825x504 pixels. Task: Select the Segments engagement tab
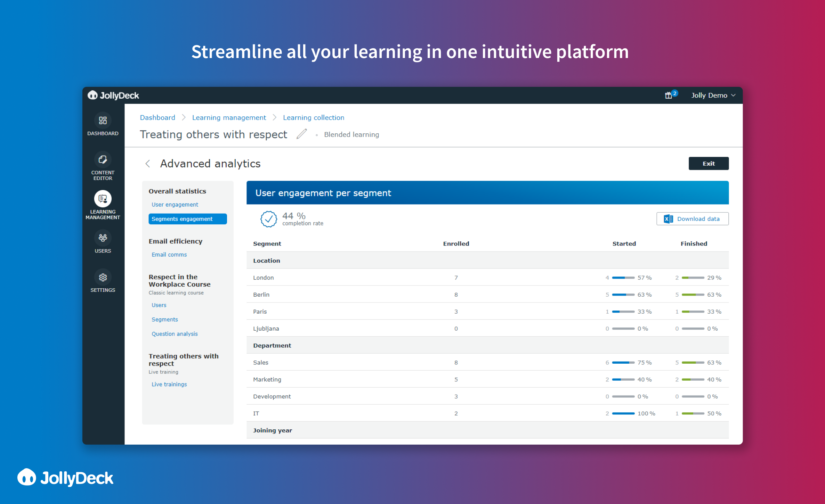coord(187,219)
